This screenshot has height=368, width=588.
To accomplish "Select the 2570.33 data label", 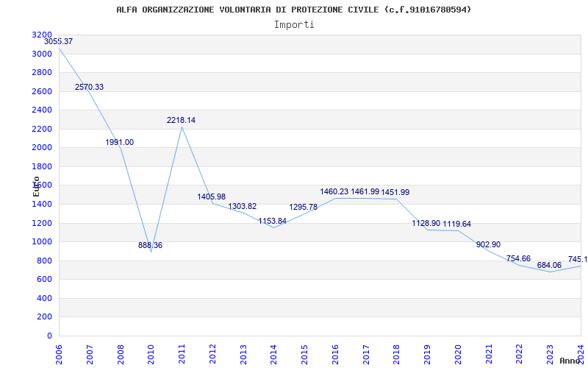I will point(89,87).
